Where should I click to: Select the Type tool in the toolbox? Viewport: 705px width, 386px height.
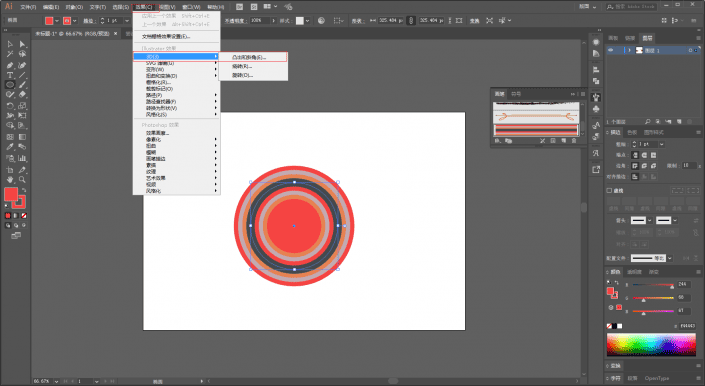pos(10,75)
